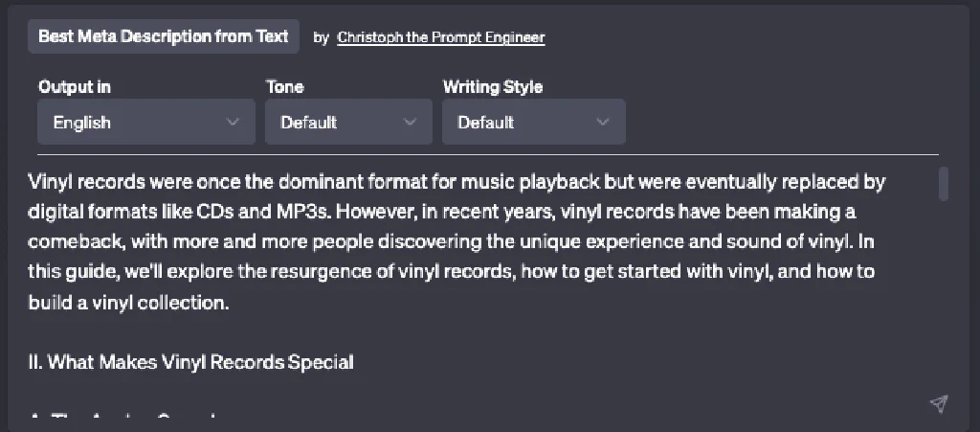Open the Output in English dropdown

(146, 122)
